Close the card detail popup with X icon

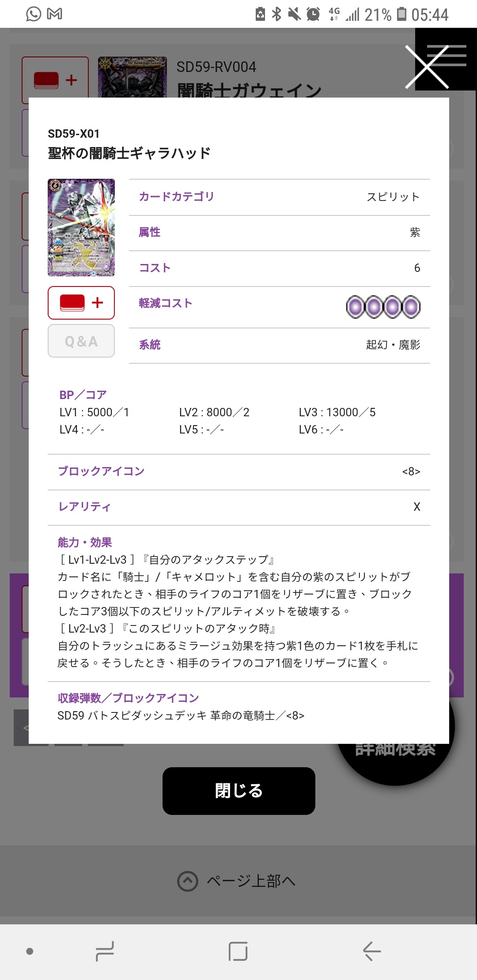[427, 67]
